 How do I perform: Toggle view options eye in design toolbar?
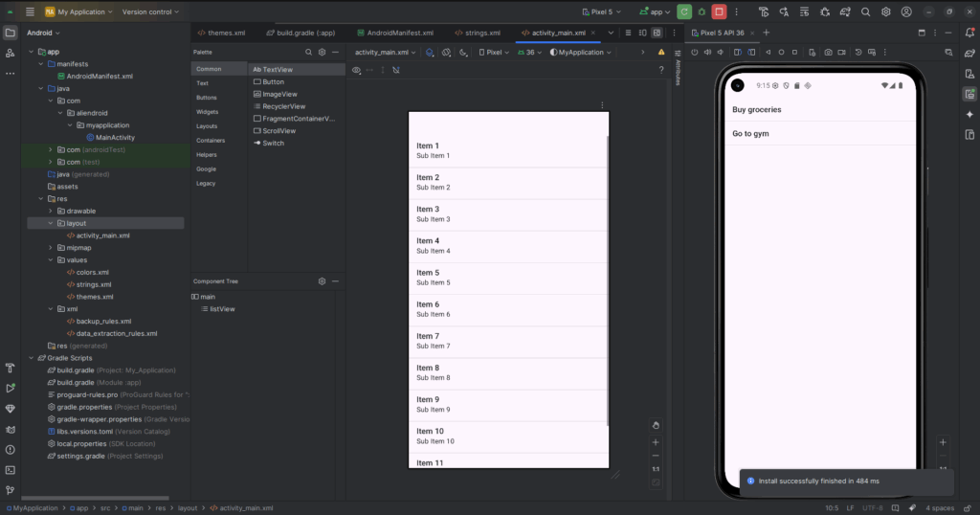click(x=356, y=70)
